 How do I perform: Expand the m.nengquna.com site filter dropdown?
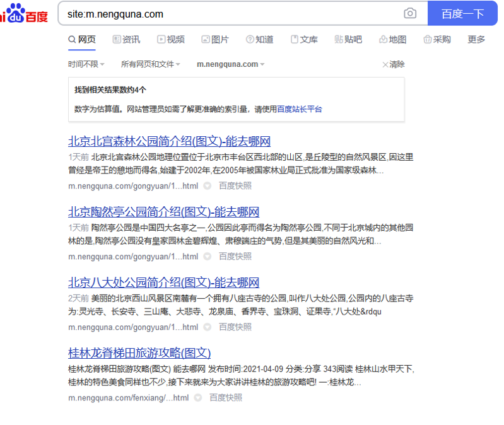point(230,64)
